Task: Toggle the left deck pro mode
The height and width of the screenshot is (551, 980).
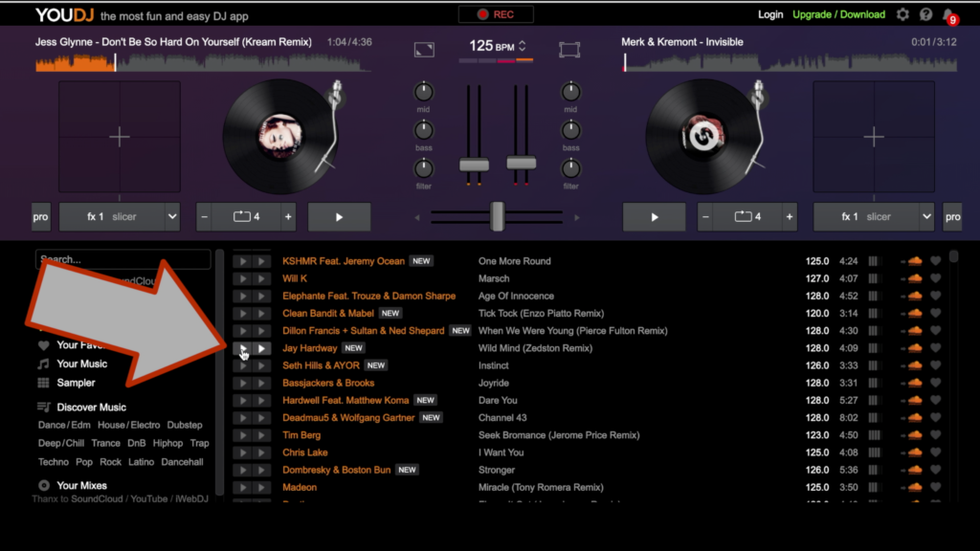Action: coord(40,217)
